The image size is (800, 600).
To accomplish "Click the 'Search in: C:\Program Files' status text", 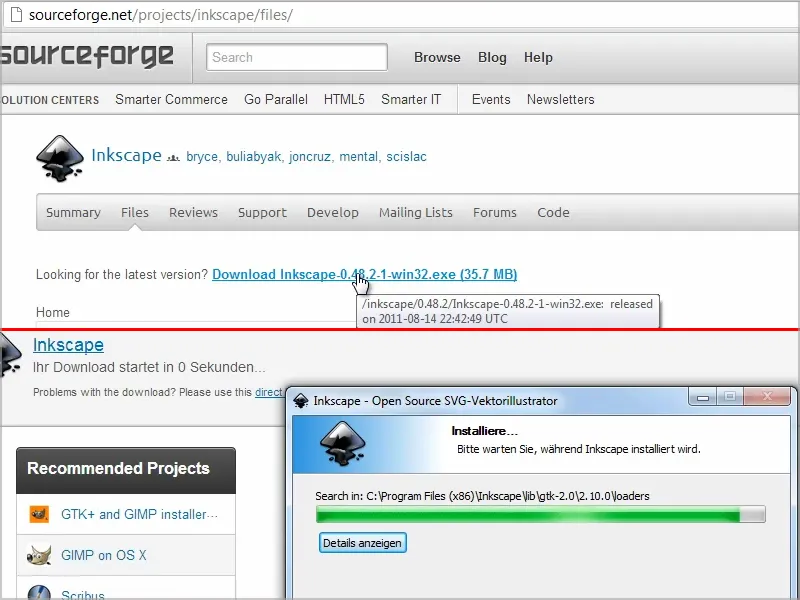I will point(482,496).
